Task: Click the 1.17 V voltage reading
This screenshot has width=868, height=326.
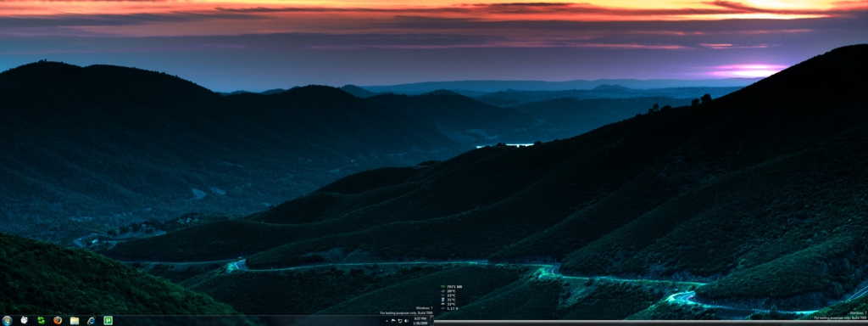Action: [453, 309]
